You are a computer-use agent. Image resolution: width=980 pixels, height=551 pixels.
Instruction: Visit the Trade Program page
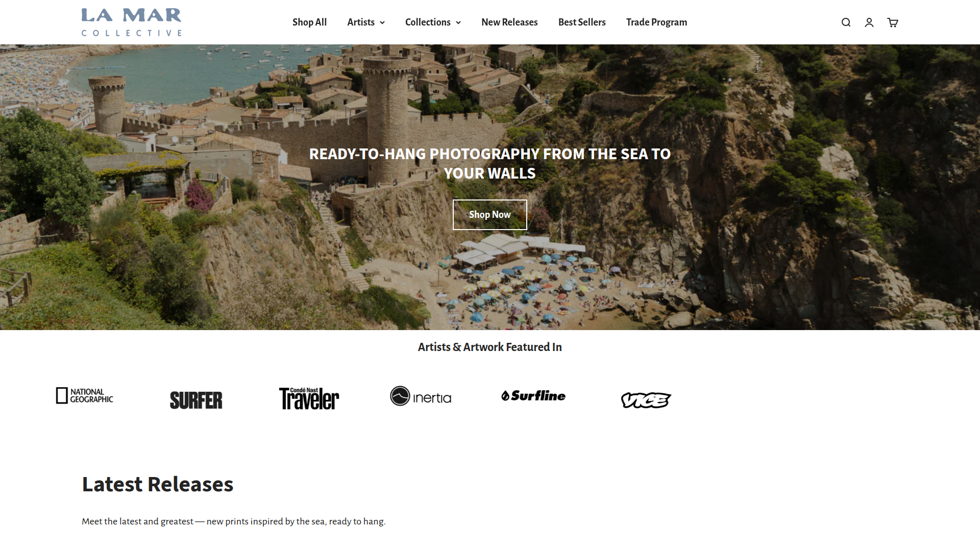tap(656, 22)
